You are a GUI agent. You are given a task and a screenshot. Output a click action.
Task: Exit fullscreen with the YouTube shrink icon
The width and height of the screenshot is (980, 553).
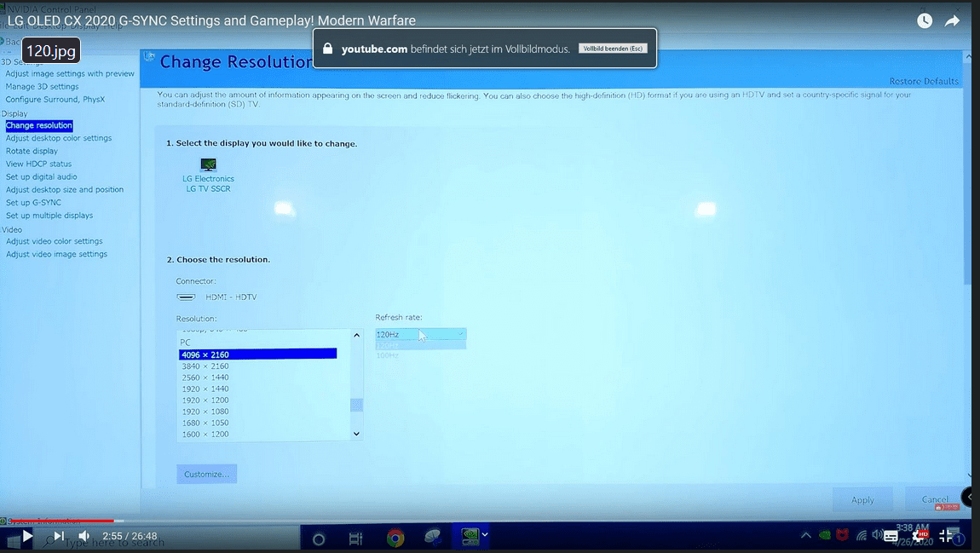coord(946,535)
